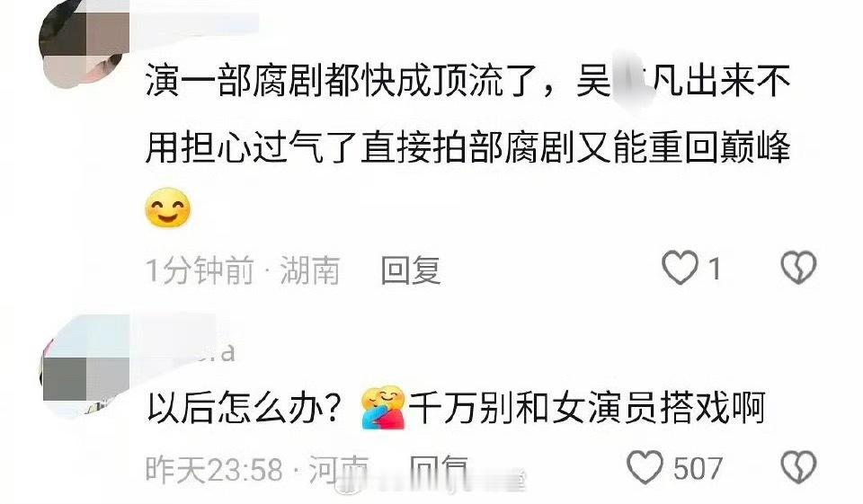Tap the 湖南 location label
863x504 pixels.
click(x=310, y=270)
